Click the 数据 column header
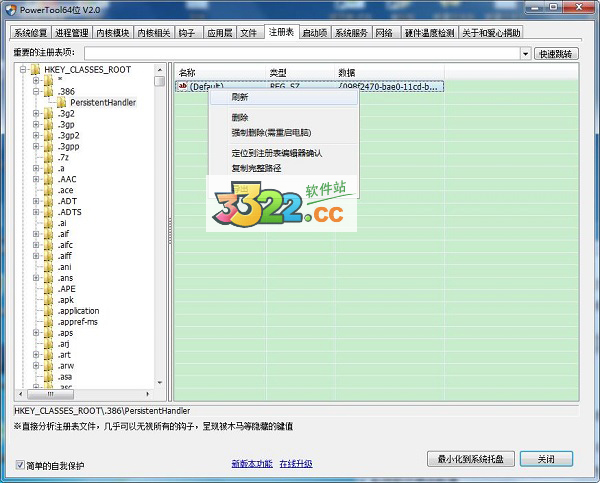 (x=390, y=73)
